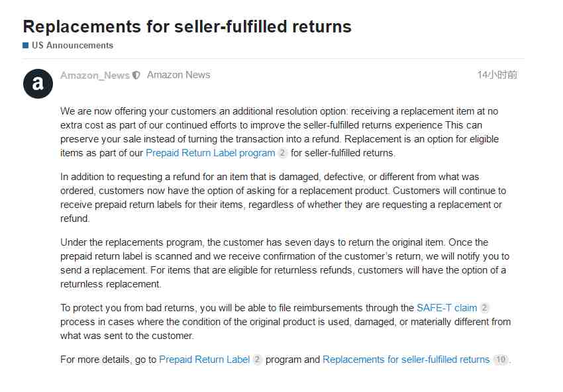Click the 14小时前 post timestamp
The image size is (563, 392).
pos(497,75)
